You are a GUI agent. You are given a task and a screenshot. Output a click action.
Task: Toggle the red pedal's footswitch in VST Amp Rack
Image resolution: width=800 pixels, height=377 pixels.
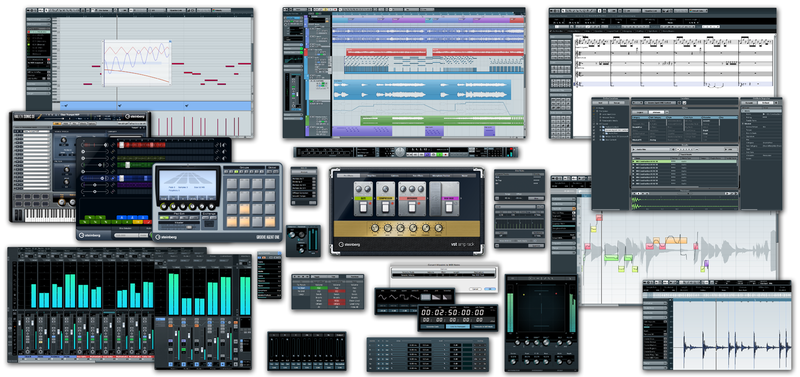(412, 207)
